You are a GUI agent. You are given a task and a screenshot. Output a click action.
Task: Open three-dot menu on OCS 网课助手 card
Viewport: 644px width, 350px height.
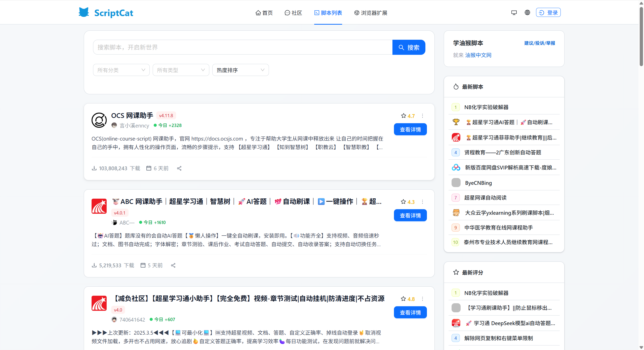point(423,116)
